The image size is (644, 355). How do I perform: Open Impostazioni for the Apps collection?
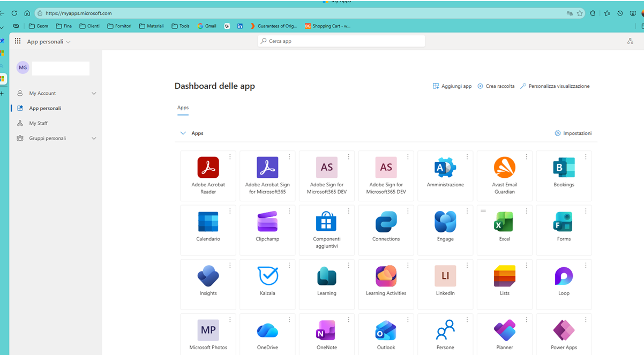tap(573, 133)
